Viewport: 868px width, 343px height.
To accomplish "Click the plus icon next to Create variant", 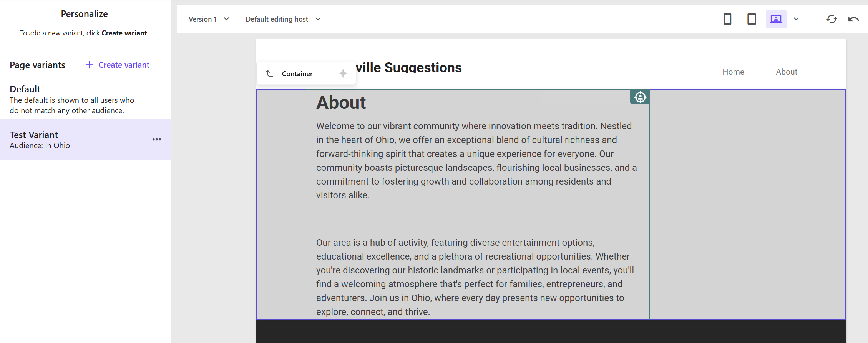I will (89, 65).
